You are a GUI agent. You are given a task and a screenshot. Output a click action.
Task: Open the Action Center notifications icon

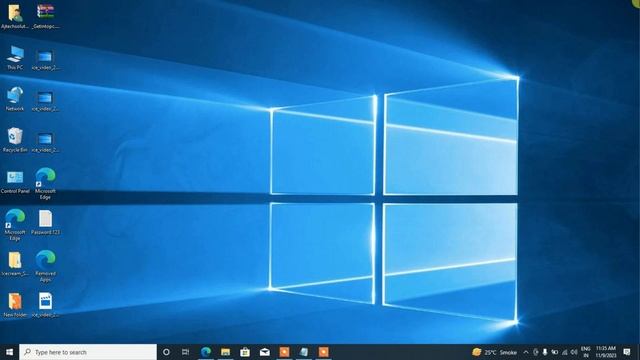tap(627, 352)
